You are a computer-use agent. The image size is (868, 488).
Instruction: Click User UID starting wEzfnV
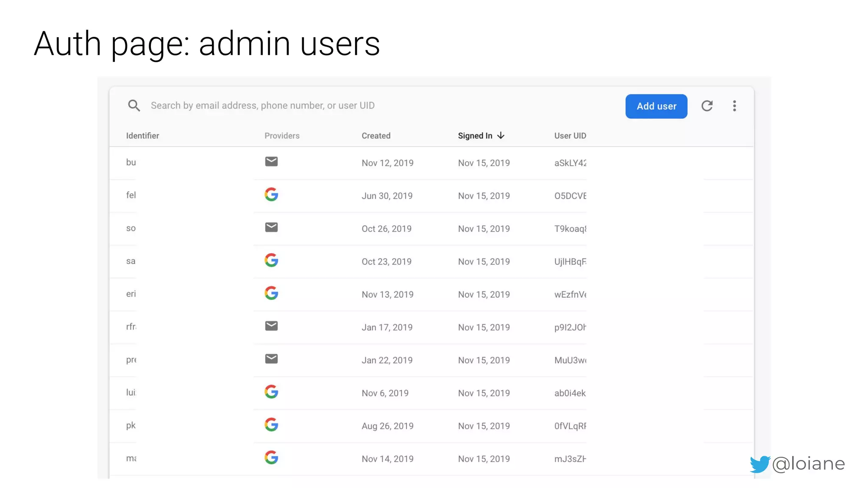tap(570, 294)
